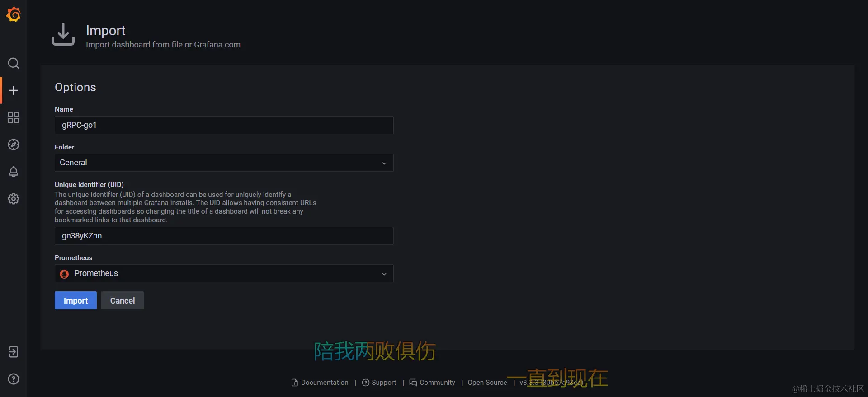Open the dashboard search icon

(14, 63)
